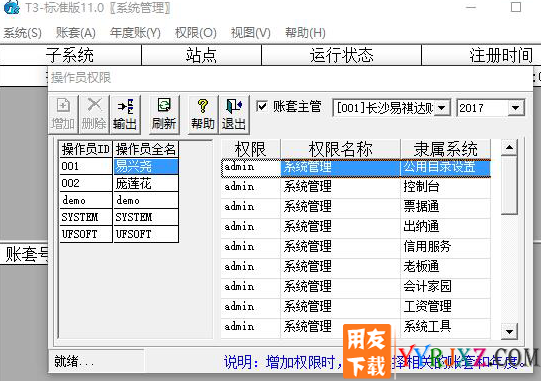The image size is (541, 381).
Task: Select operator ID 001 cell
Action: pyautogui.click(x=86, y=166)
